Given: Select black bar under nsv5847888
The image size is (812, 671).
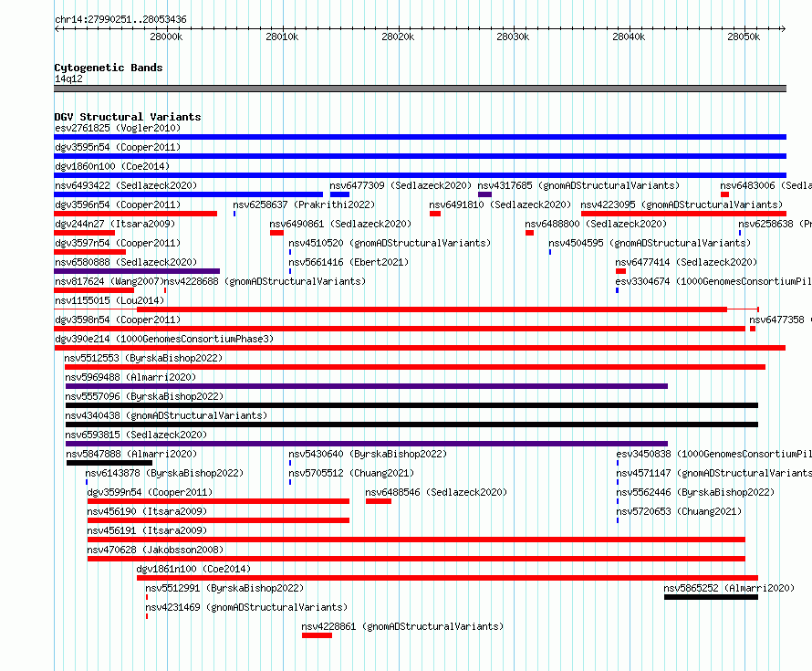Looking at the screenshot, I should [109, 463].
